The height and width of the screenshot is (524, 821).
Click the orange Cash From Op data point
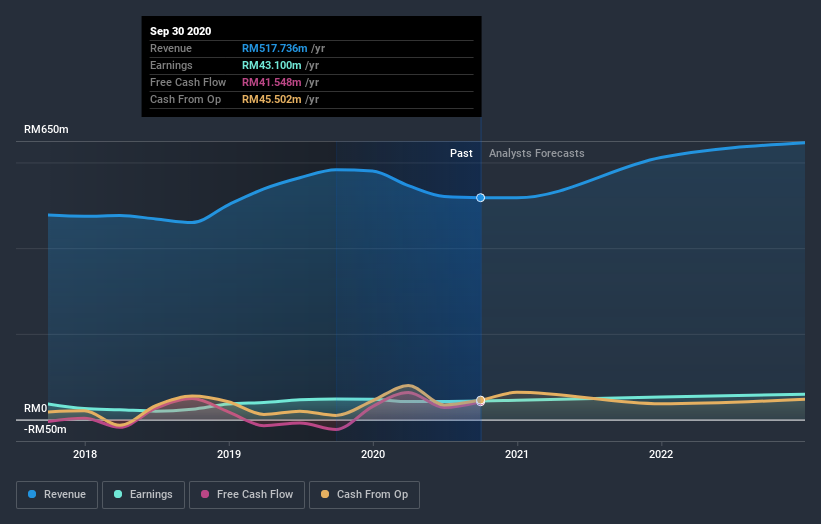tap(480, 400)
